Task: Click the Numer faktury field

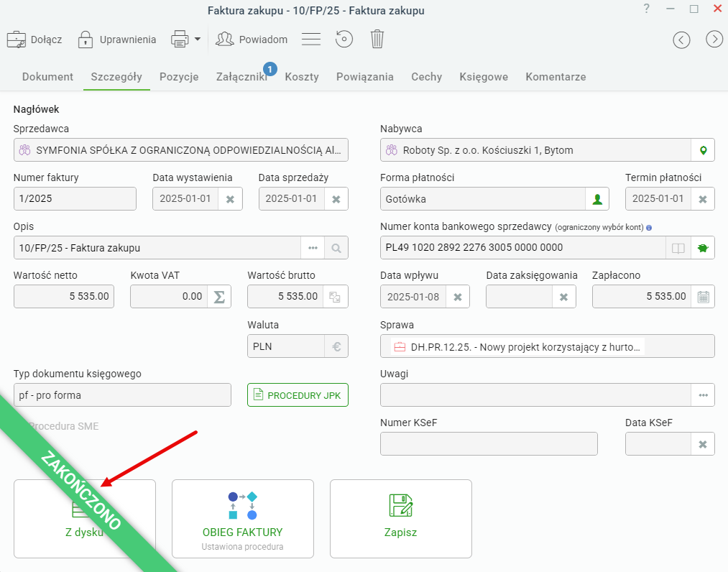Action: pos(75,199)
